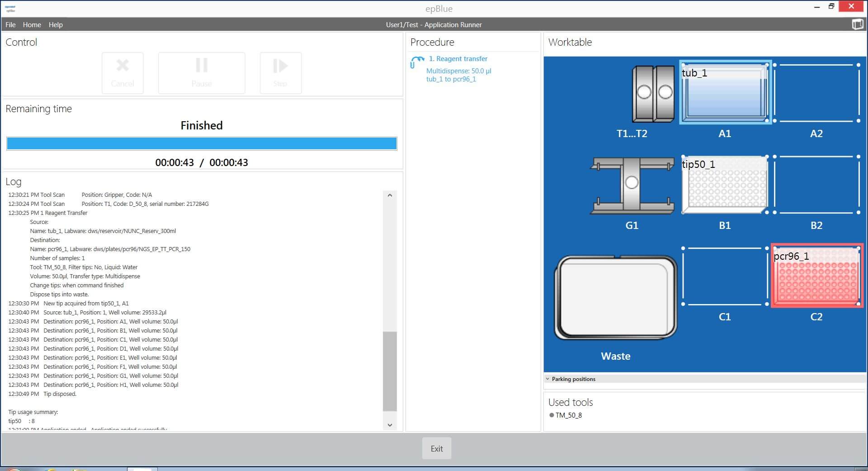The image size is (868, 471).
Task: Open the Help menu
Action: (56, 24)
